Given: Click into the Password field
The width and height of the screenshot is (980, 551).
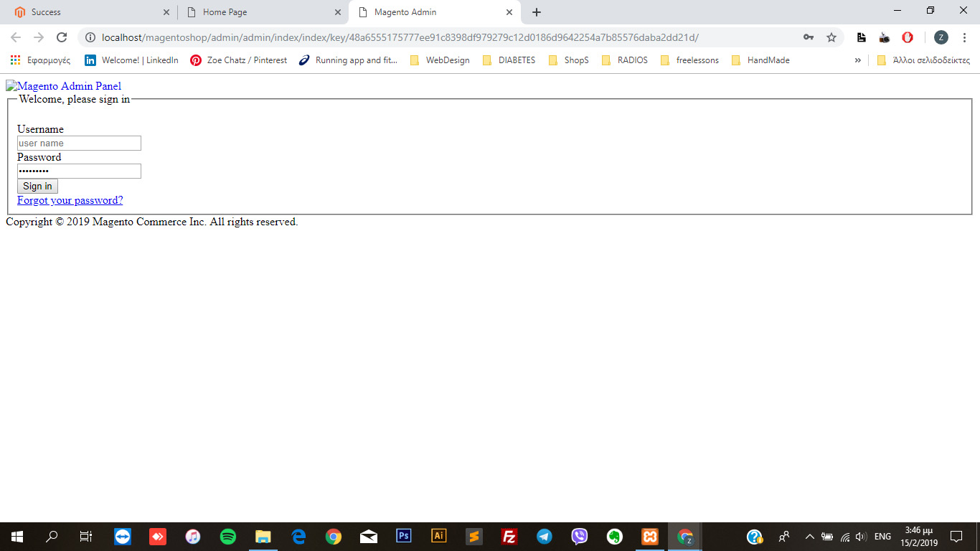Looking at the screenshot, I should click(x=79, y=171).
